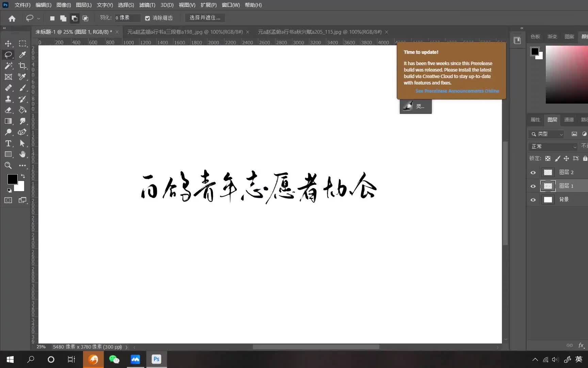Select the Clone Stamp tool
The width and height of the screenshot is (588, 368).
[8, 99]
